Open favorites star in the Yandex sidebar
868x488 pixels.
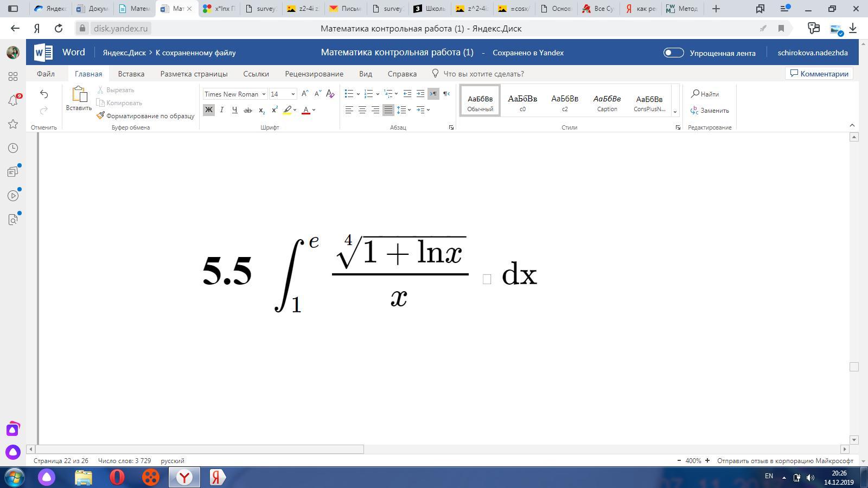click(13, 124)
